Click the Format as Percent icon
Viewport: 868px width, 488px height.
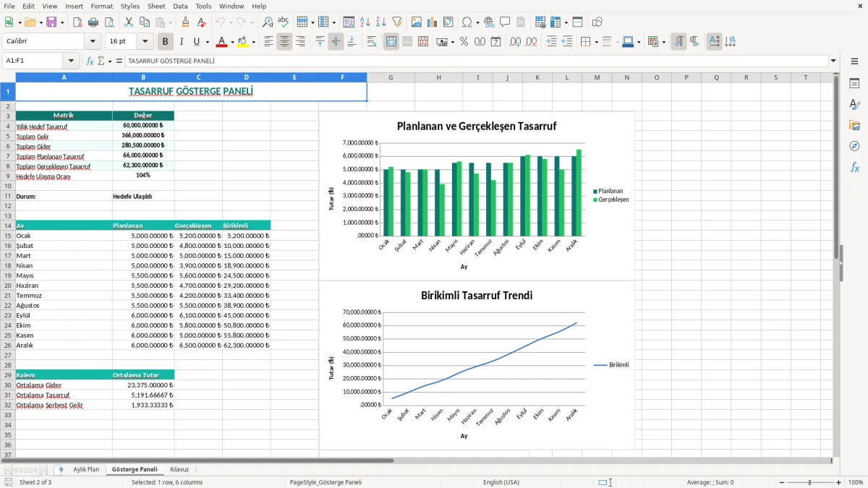tap(464, 42)
